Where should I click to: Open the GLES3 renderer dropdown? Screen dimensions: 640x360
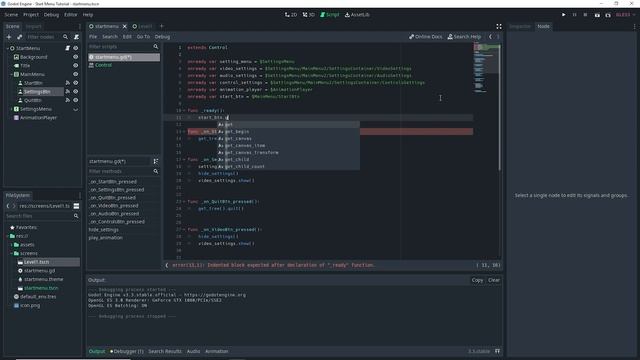(x=625, y=15)
